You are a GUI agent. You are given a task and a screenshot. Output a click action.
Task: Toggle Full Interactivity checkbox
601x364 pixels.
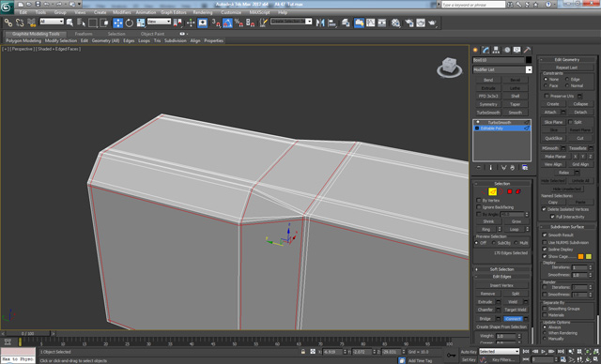coord(552,217)
